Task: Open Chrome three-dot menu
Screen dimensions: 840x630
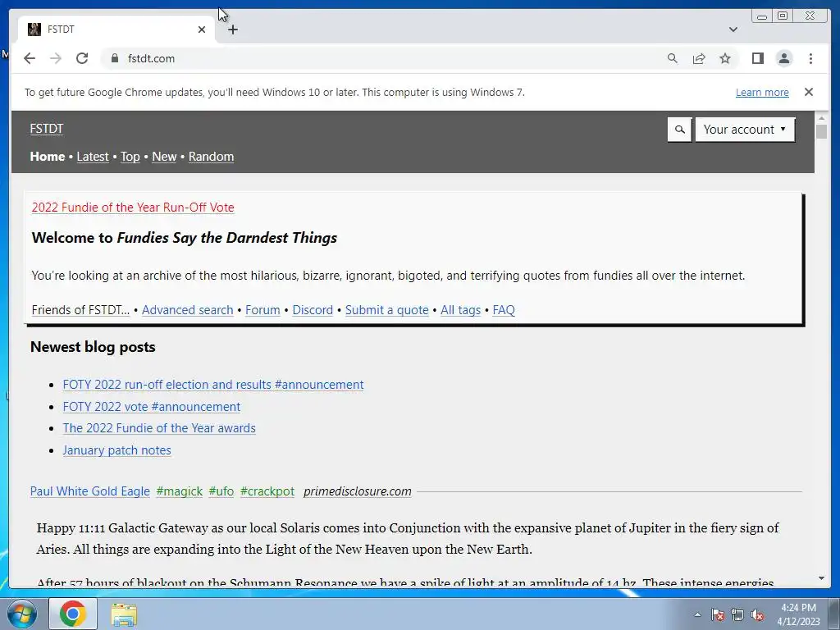Action: tap(810, 58)
